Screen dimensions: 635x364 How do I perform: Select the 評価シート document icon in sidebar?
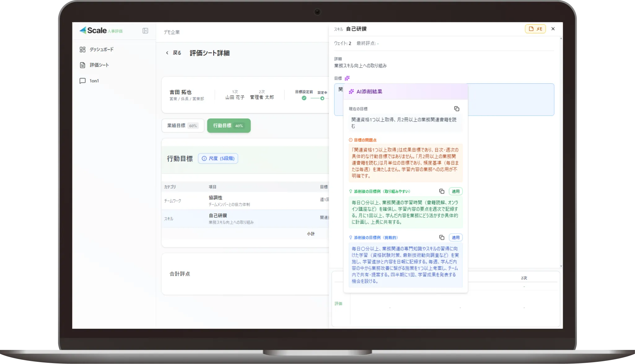click(82, 65)
